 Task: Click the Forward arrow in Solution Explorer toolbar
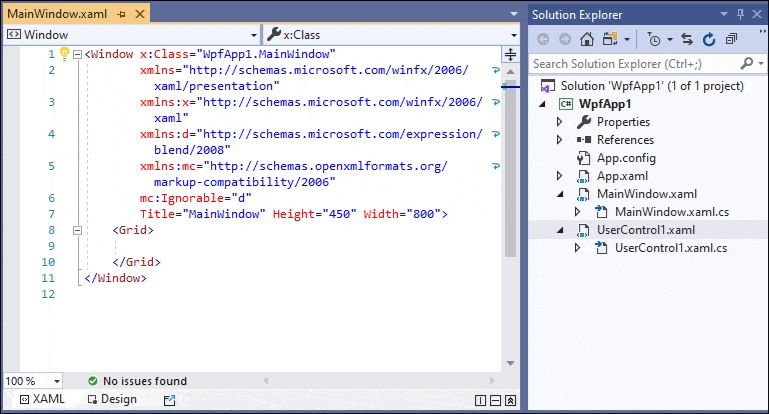click(x=565, y=39)
